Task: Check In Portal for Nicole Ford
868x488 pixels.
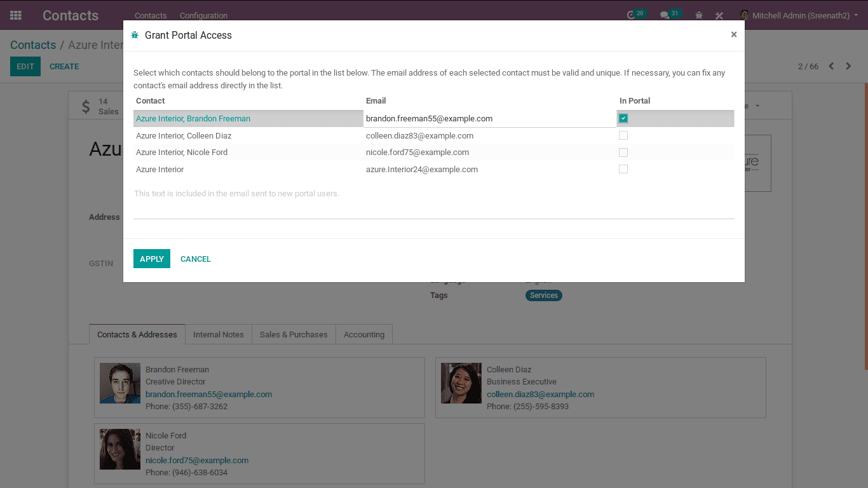Action: coord(623,152)
